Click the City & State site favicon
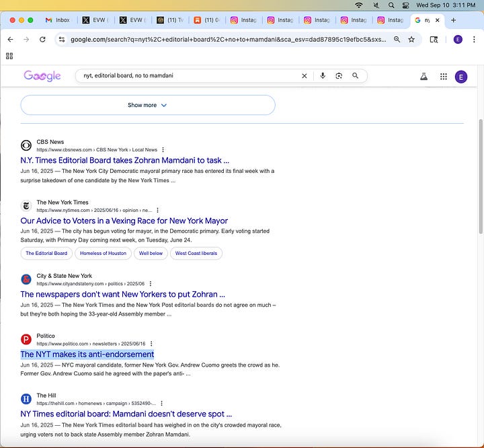 tap(26, 279)
